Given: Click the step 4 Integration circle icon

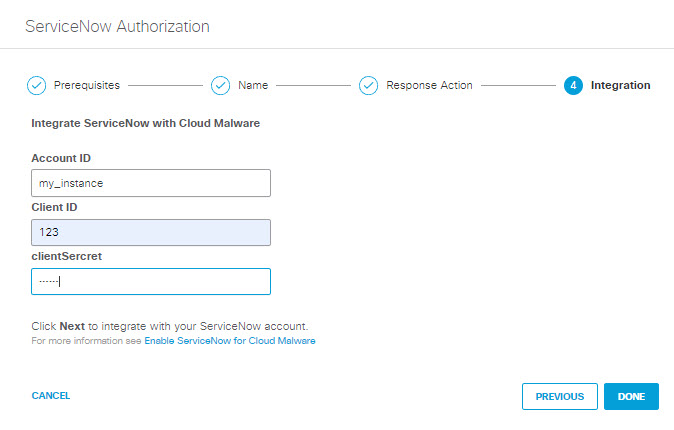Looking at the screenshot, I should coord(573,86).
